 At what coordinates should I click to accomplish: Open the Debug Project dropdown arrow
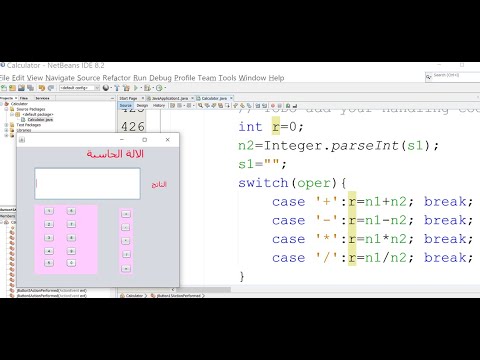pyautogui.click(x=153, y=88)
